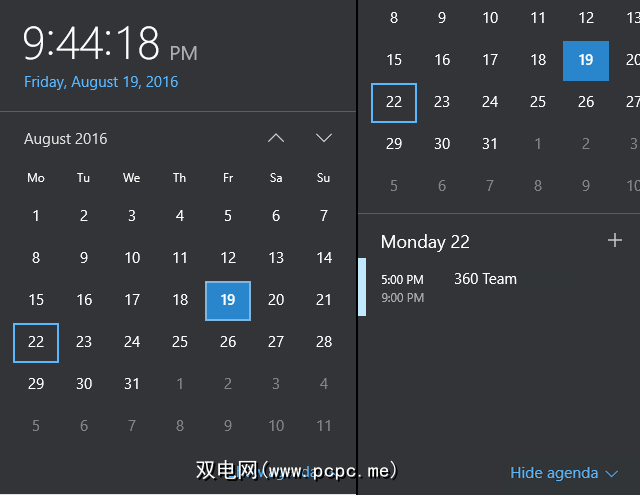640x495 pixels.
Task: Click the 9:44:18 PM clock display
Action: coord(110,45)
